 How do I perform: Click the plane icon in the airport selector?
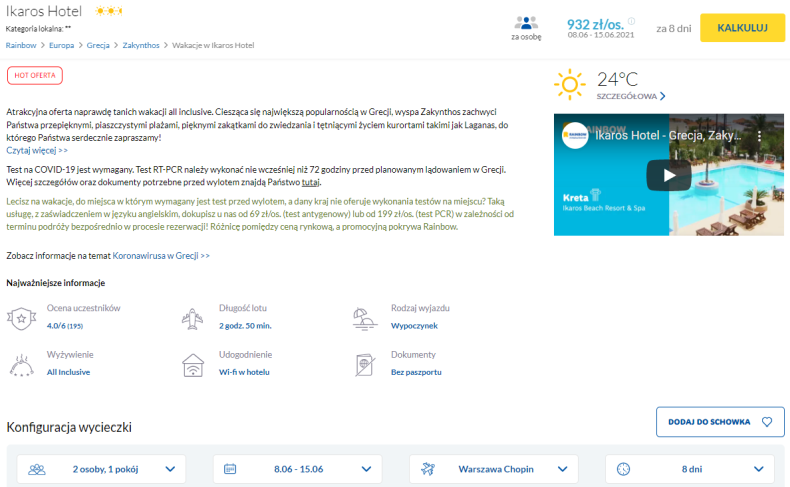click(x=428, y=469)
